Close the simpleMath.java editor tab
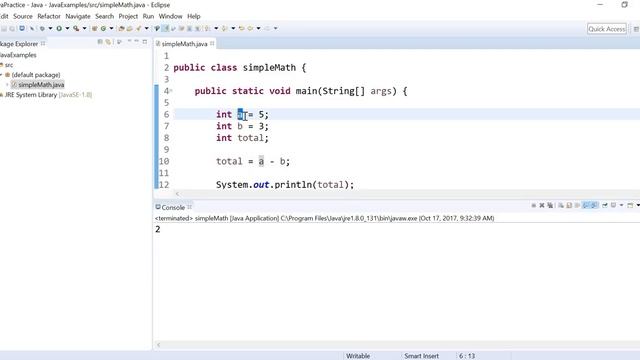 212,43
